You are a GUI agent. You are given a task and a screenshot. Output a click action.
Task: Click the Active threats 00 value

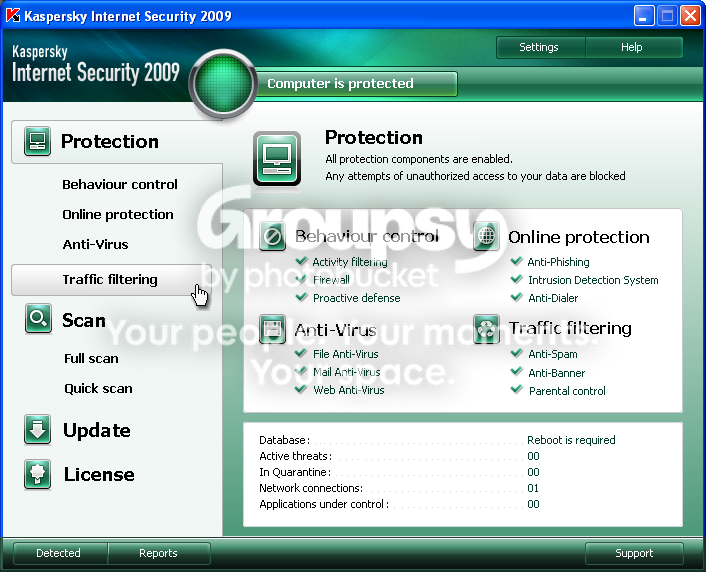(x=533, y=456)
